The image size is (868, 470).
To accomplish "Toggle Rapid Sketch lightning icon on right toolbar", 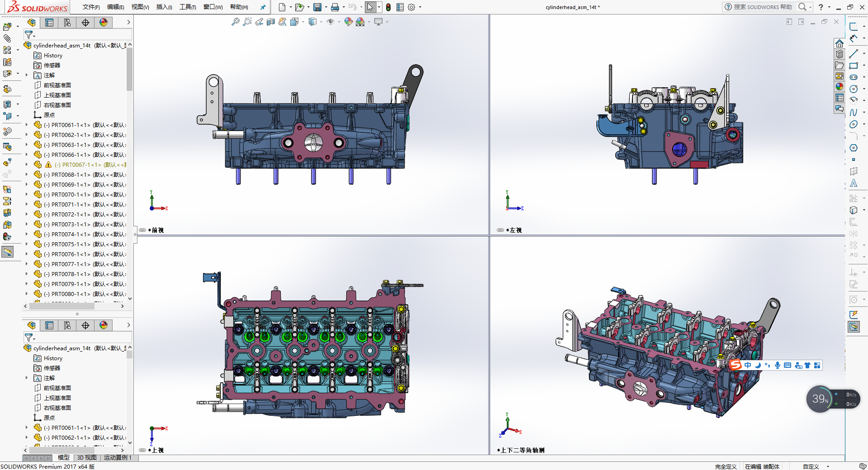I will coord(854,314).
